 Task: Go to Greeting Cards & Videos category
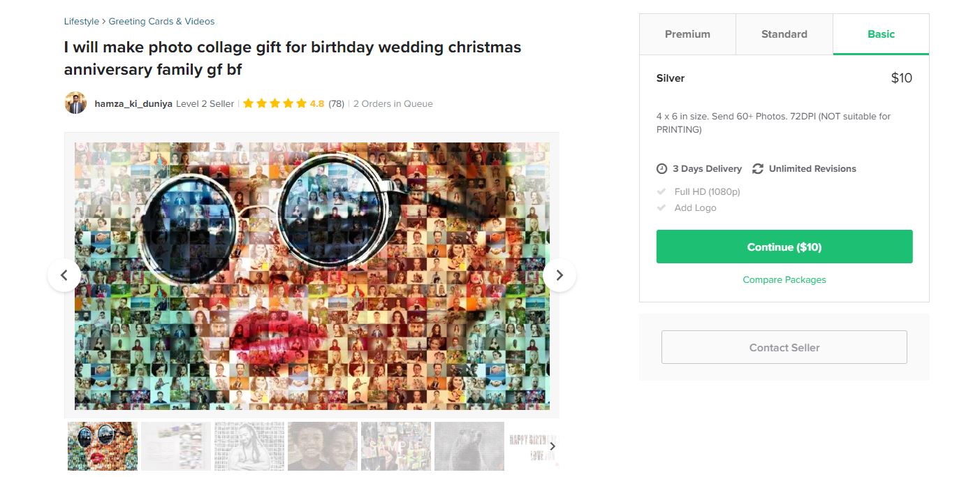161,21
